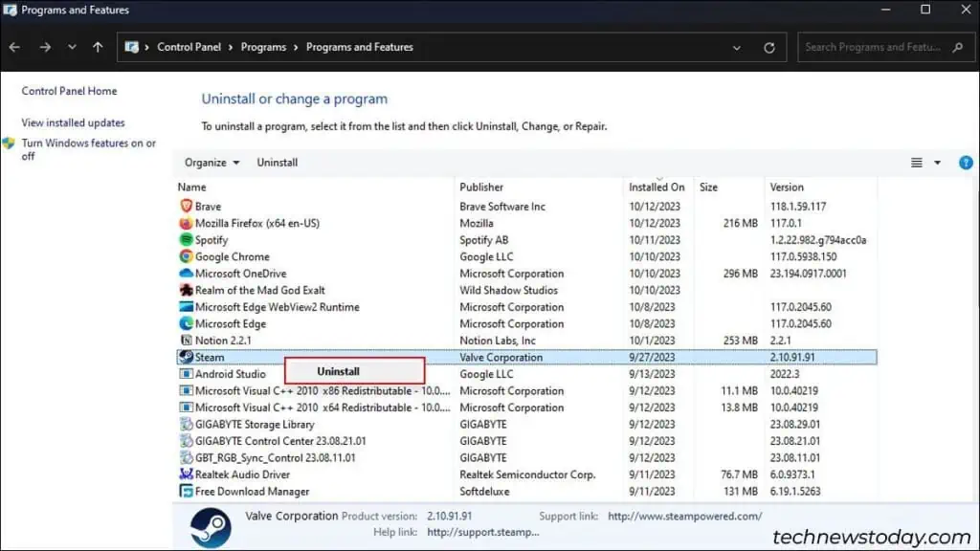The width and height of the screenshot is (980, 551).
Task: Select the Microsoft OneDrive icon
Action: 186,273
